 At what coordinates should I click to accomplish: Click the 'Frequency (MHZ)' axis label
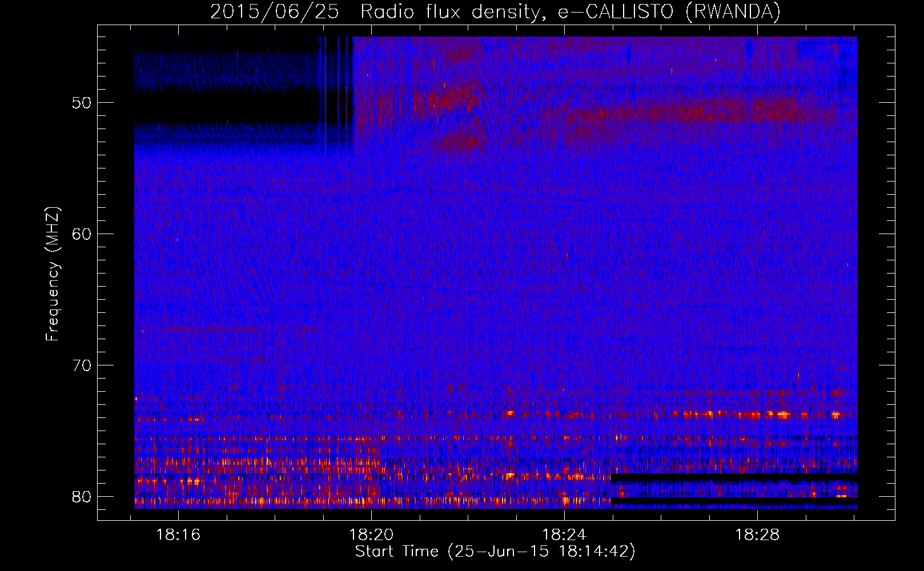(53, 274)
